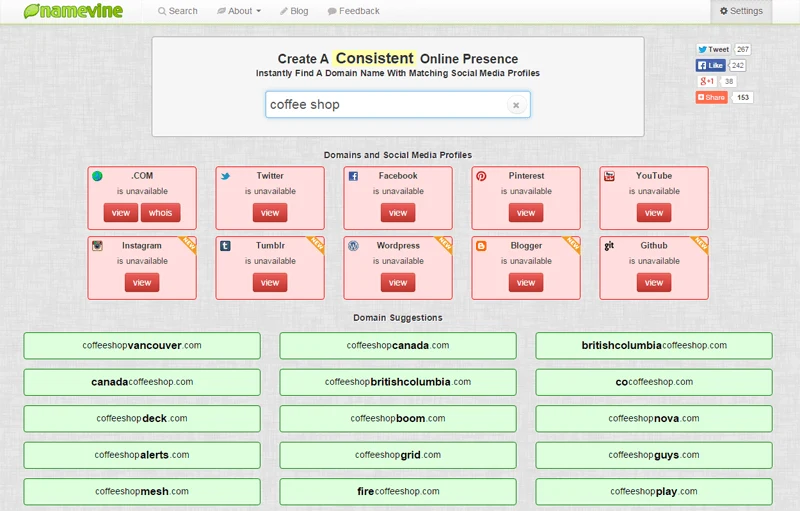View the Github profile

654,283
